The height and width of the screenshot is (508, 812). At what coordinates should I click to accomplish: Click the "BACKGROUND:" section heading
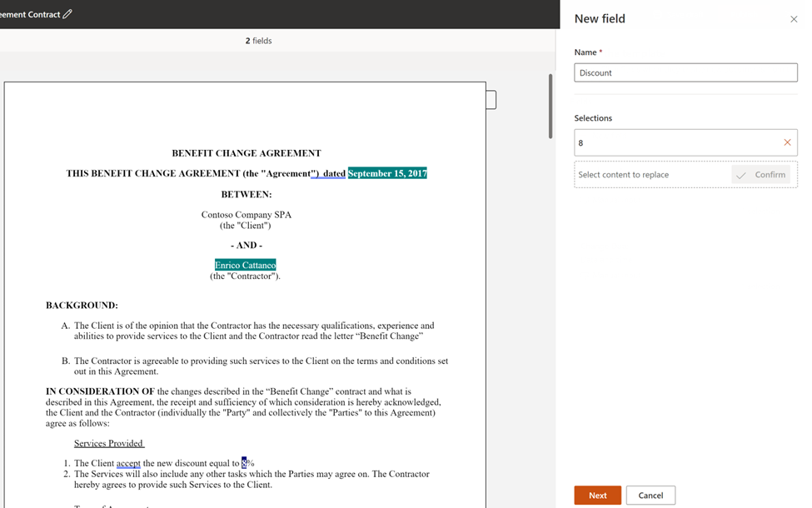pyautogui.click(x=82, y=306)
